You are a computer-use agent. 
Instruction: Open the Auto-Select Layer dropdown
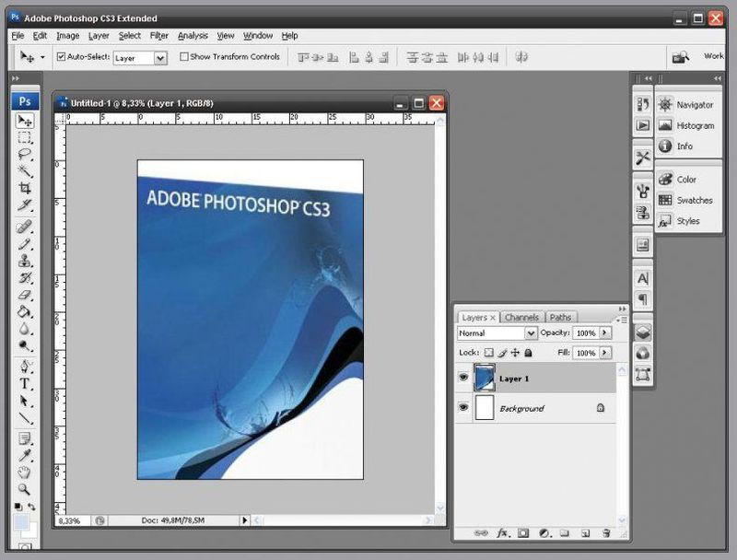160,58
